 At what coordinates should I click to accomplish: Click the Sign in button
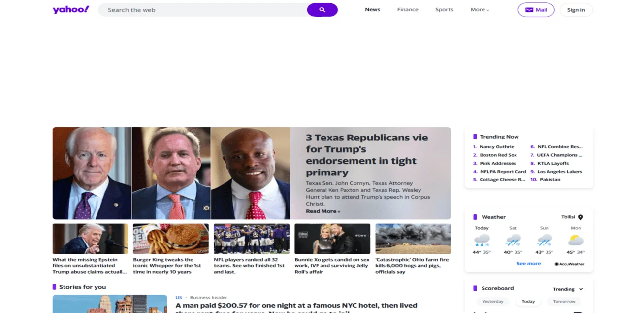tap(576, 10)
